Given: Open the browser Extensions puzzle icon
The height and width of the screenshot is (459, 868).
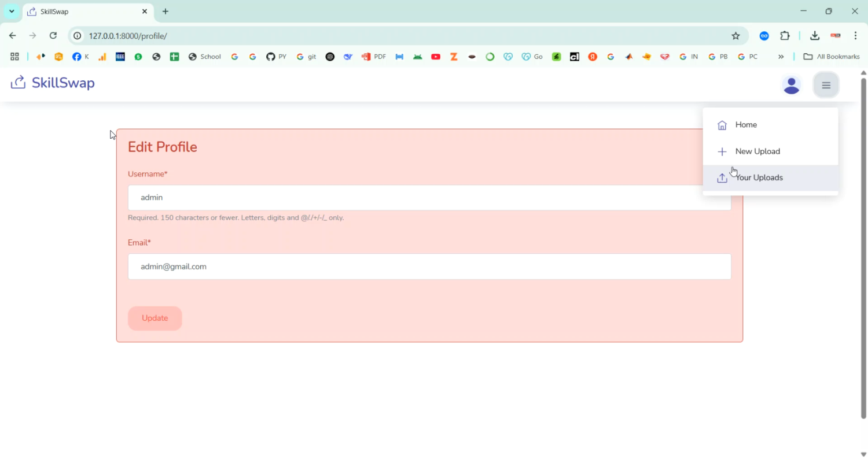Looking at the screenshot, I should tap(785, 36).
